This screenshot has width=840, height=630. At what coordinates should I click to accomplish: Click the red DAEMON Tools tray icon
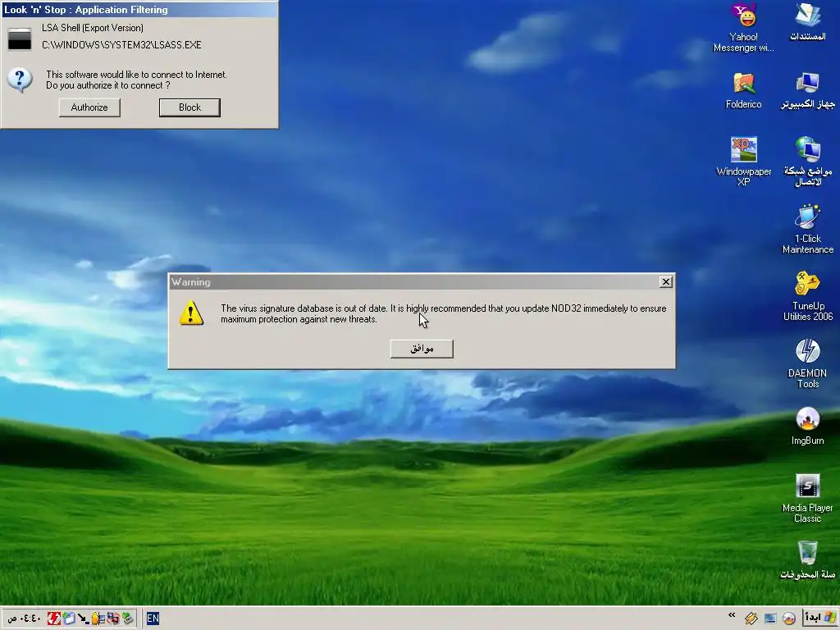pyautogui.click(x=54, y=619)
